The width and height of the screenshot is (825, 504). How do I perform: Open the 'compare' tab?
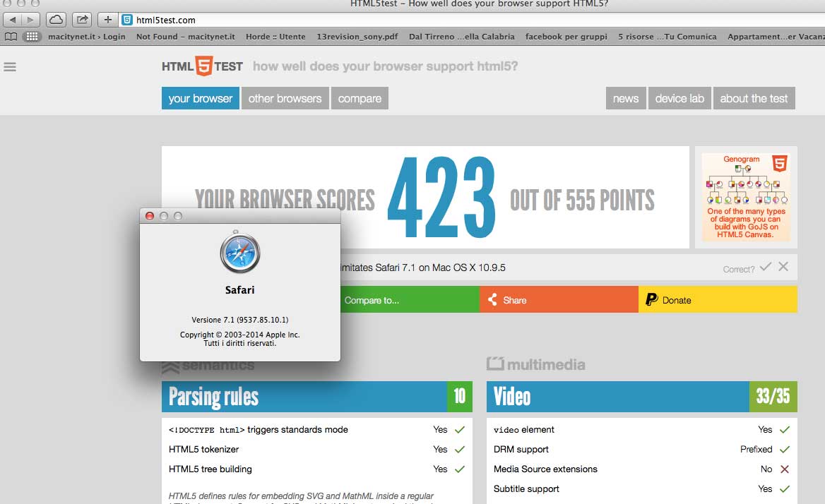[360, 98]
